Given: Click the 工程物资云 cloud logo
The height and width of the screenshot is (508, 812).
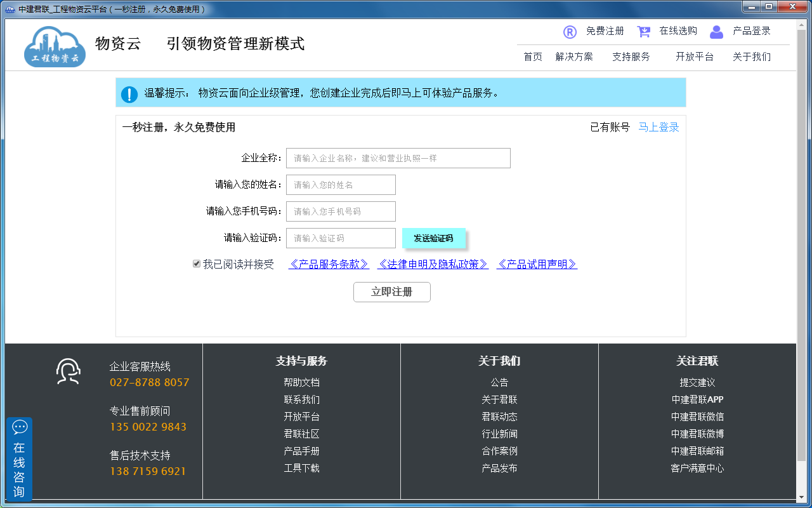Looking at the screenshot, I should click(55, 44).
